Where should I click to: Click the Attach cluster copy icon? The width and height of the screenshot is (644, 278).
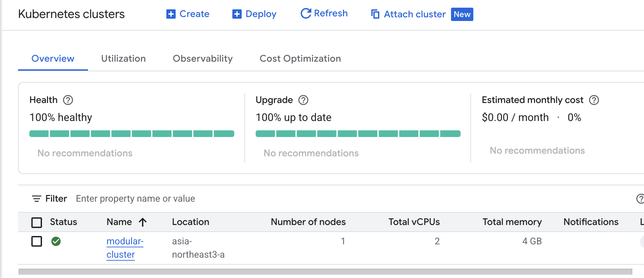coord(375,14)
